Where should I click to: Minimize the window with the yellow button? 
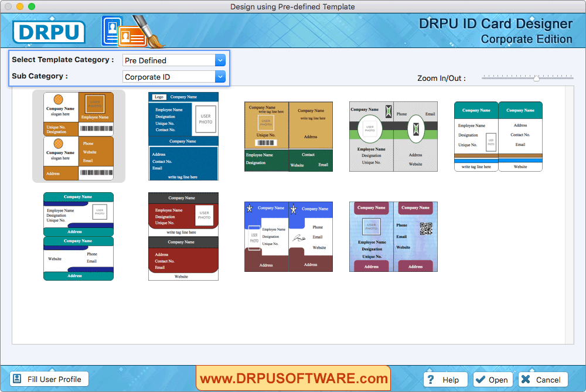(20, 6)
